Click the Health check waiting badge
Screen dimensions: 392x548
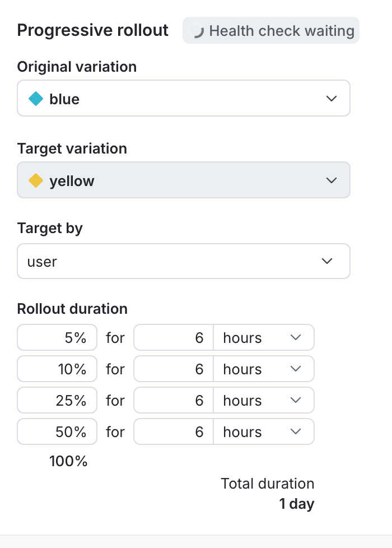click(x=270, y=31)
